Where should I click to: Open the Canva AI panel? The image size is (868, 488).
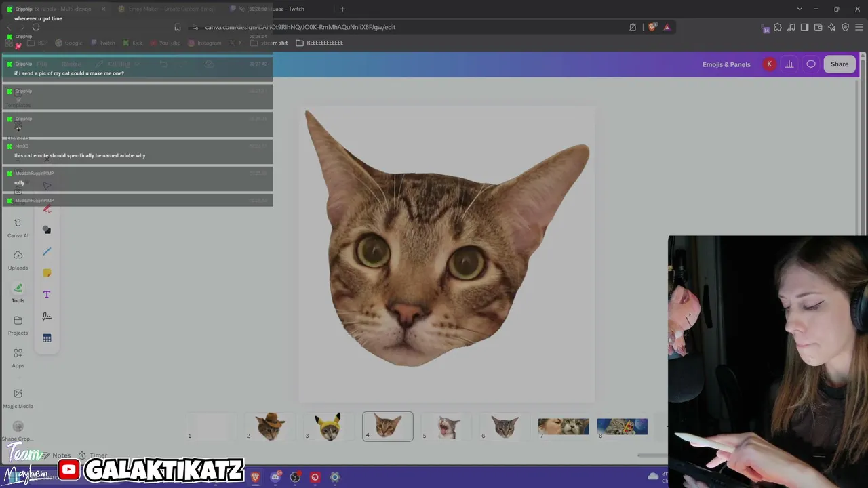coord(18,228)
